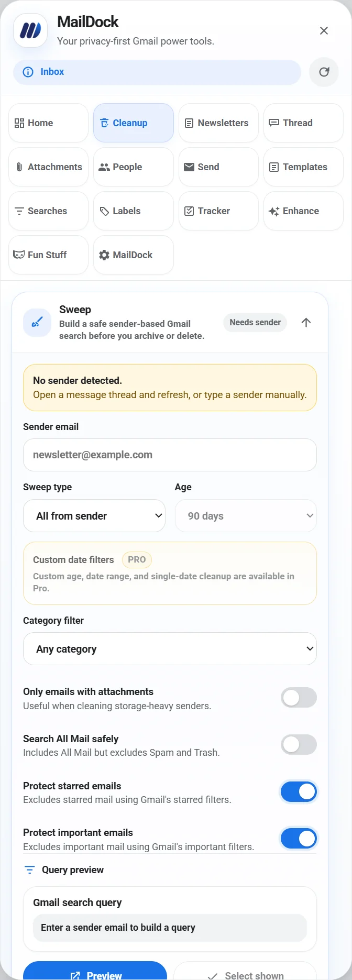Open the Labels tab
This screenshot has height=980, width=352.
(134, 211)
